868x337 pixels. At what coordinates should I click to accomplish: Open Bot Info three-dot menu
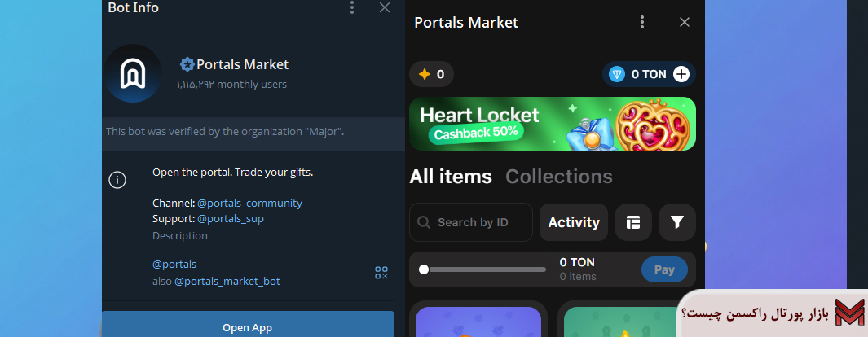pos(352,7)
